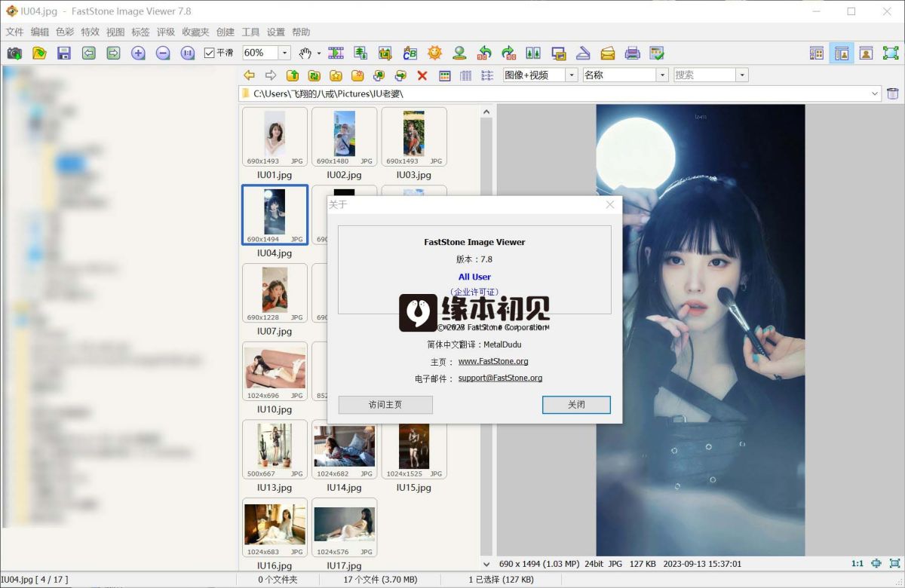Click the print icon
This screenshot has height=588, width=905.
pyautogui.click(x=633, y=54)
